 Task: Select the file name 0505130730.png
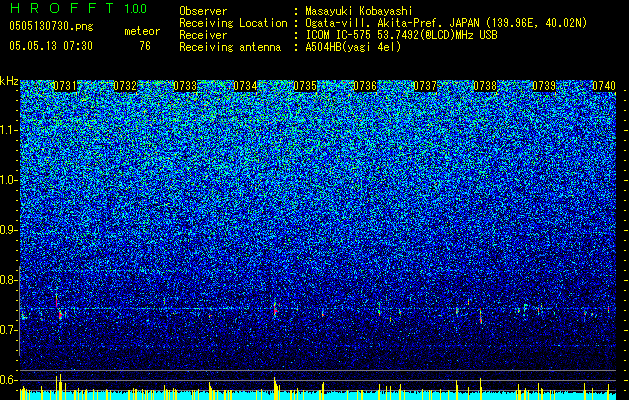[x=51, y=26]
